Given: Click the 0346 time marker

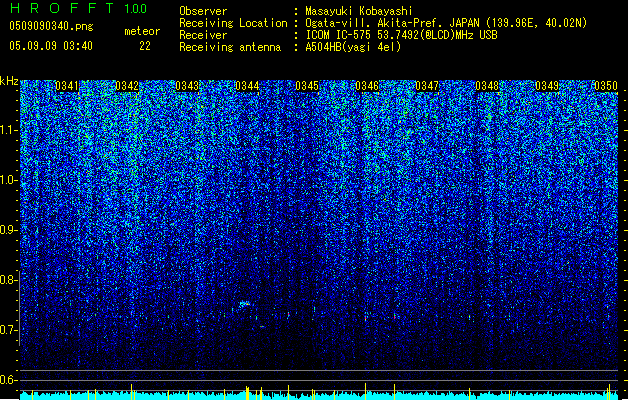Looking at the screenshot, I should 367,86.
